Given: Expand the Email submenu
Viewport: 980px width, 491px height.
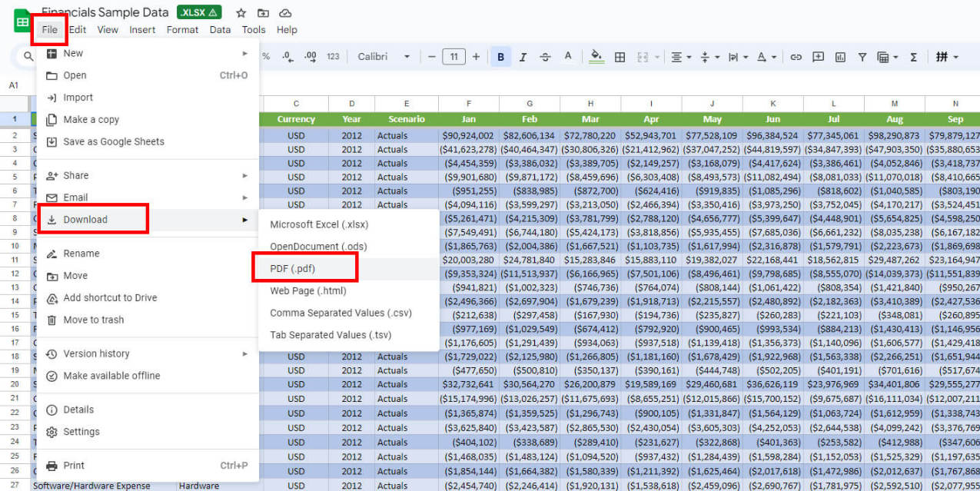Looking at the screenshot, I should (x=148, y=197).
